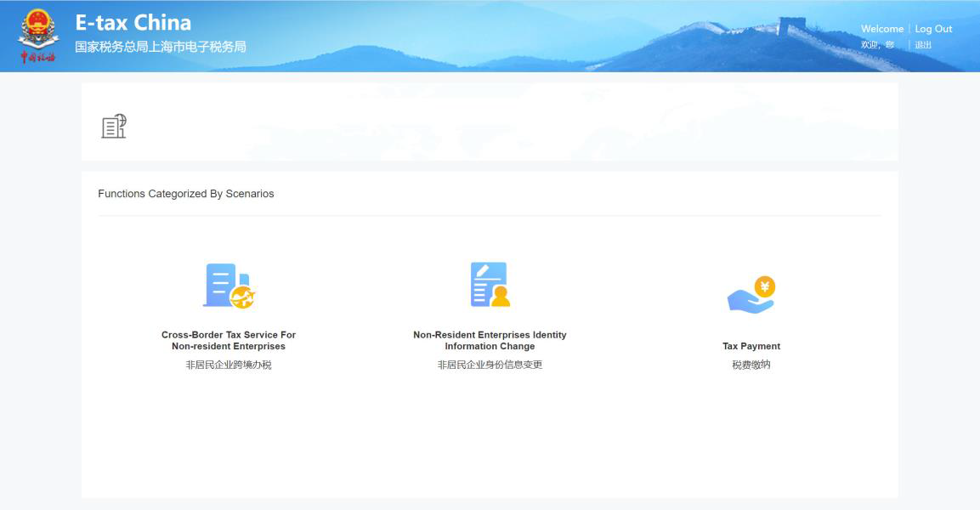Click the 欢迎 greeting text in the header
This screenshot has width=980, height=510.
click(873, 45)
